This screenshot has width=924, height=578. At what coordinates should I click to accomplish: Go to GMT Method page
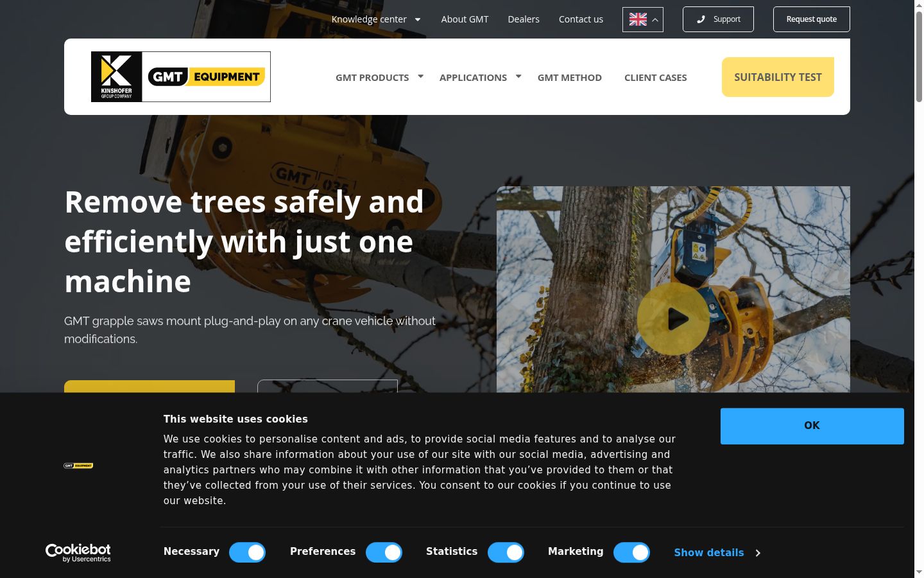570,78
